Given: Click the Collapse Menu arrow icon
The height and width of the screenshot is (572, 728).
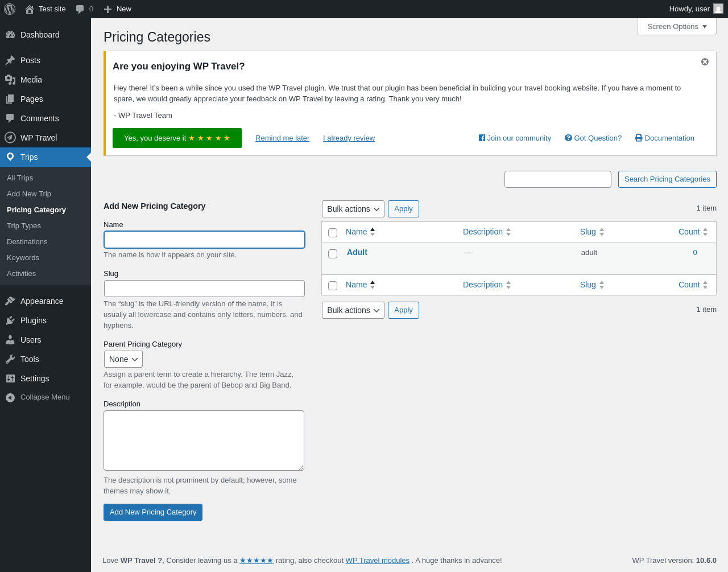Looking at the screenshot, I should [10, 397].
